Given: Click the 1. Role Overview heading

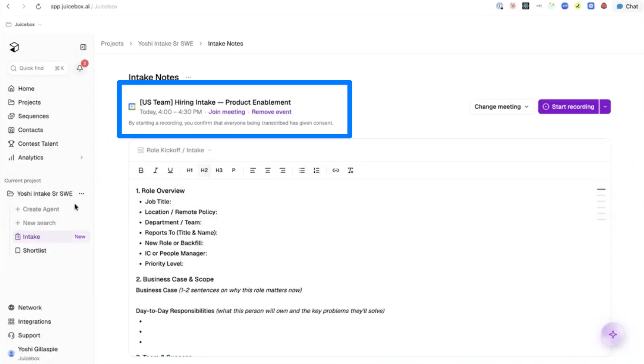Looking at the screenshot, I should 160,191.
